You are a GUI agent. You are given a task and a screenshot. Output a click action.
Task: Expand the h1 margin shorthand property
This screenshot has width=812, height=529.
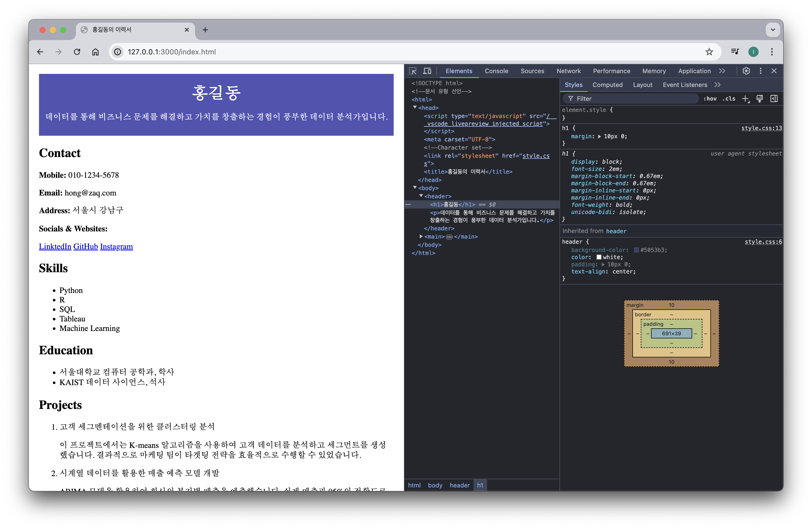click(x=600, y=136)
